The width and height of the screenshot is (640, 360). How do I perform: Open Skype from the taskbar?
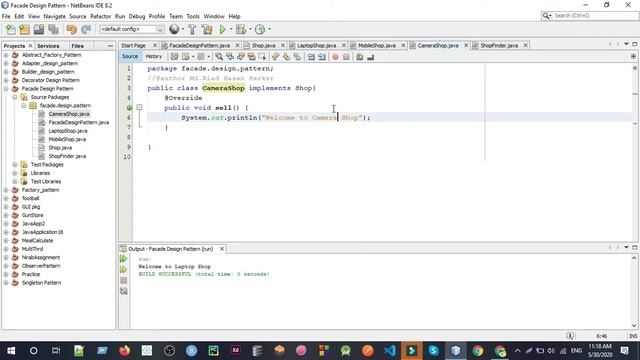(433, 351)
